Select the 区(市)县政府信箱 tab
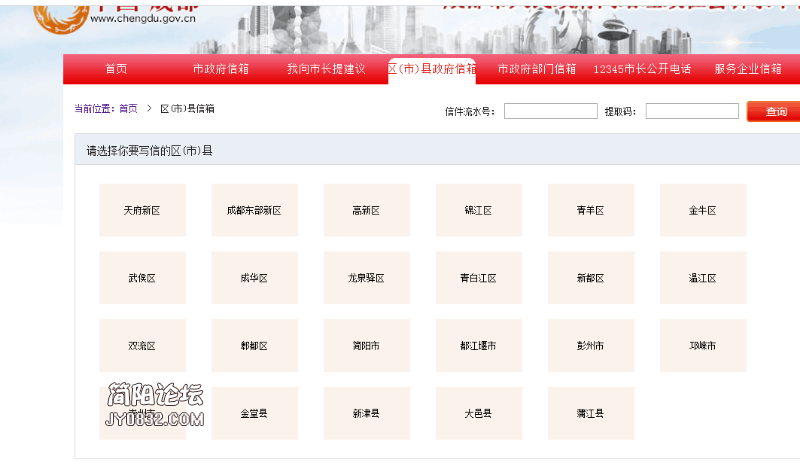 tap(432, 69)
